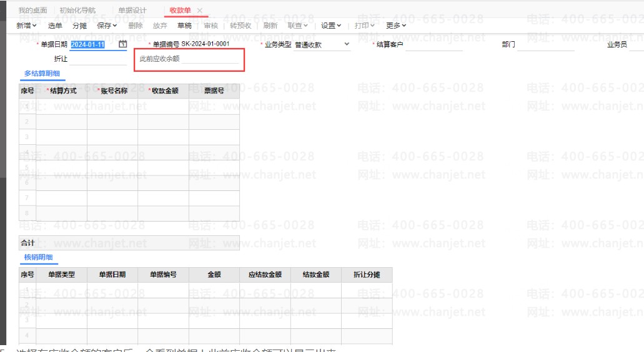
Task: Click the 部门 input field
Action: click(545, 44)
